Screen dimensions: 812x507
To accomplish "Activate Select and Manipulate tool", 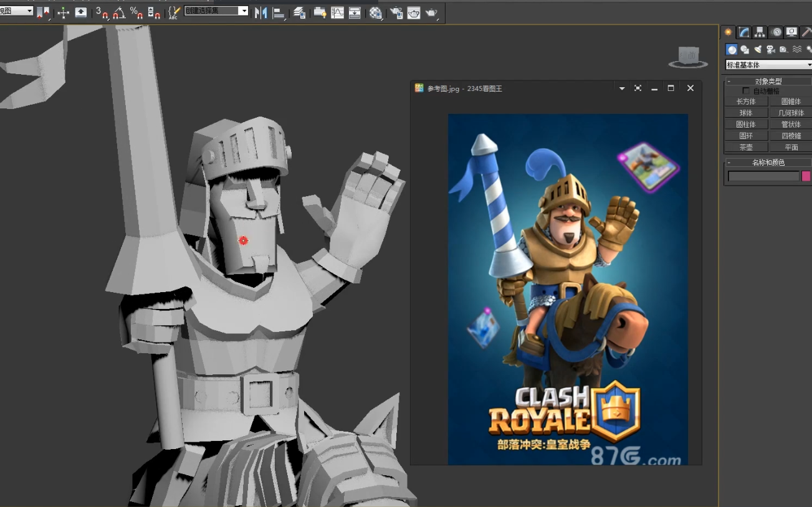I will point(63,12).
